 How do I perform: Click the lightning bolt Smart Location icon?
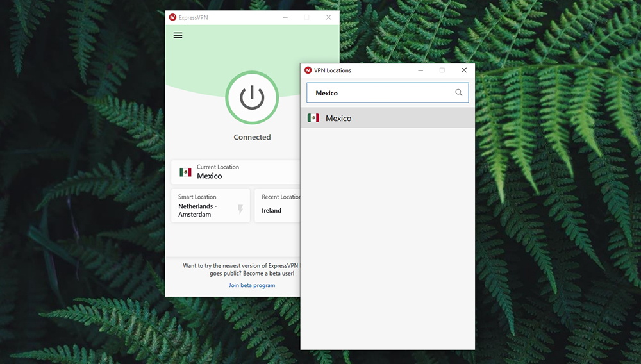tap(240, 209)
